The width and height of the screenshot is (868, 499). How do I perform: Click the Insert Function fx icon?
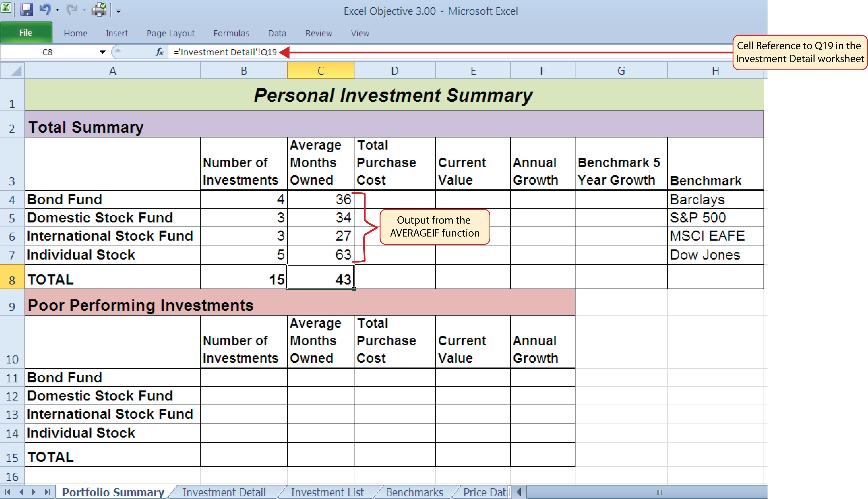(x=159, y=52)
